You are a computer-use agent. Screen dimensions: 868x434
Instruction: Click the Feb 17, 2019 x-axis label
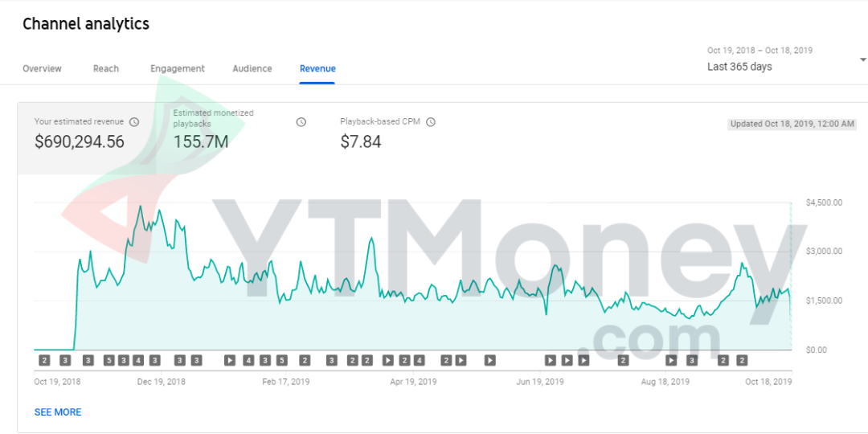(285, 382)
